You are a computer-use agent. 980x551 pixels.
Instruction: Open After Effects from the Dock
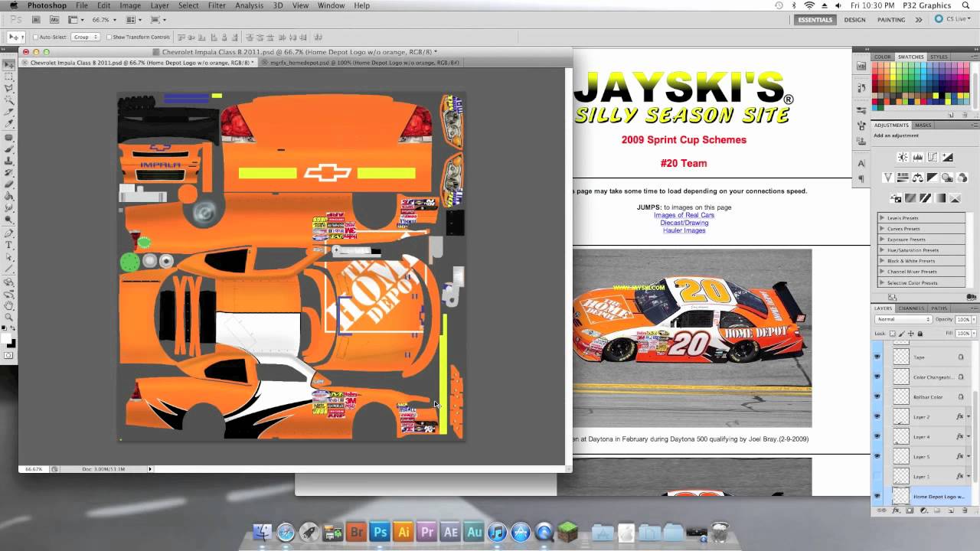(450, 532)
